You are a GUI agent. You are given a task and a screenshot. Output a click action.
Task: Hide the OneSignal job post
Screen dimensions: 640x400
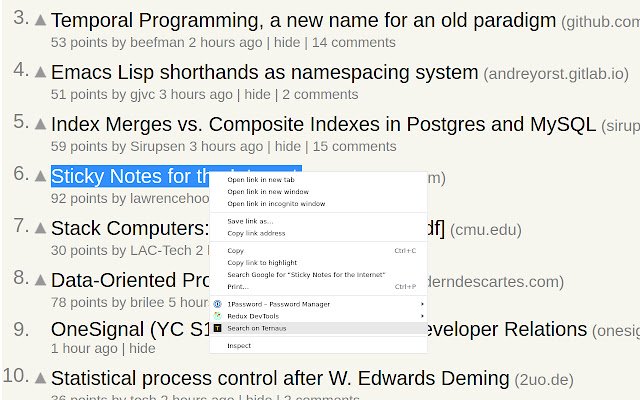pos(142,348)
